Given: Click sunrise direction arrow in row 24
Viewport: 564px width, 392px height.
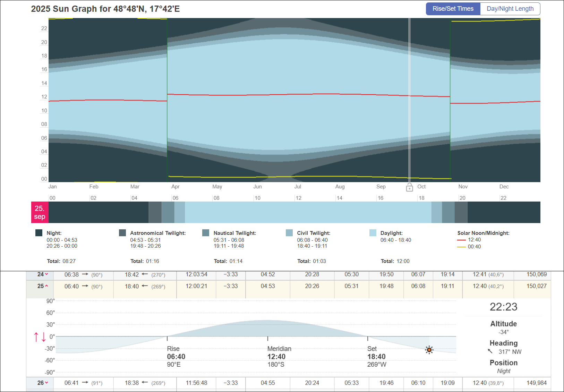Looking at the screenshot, I should 85,274.
